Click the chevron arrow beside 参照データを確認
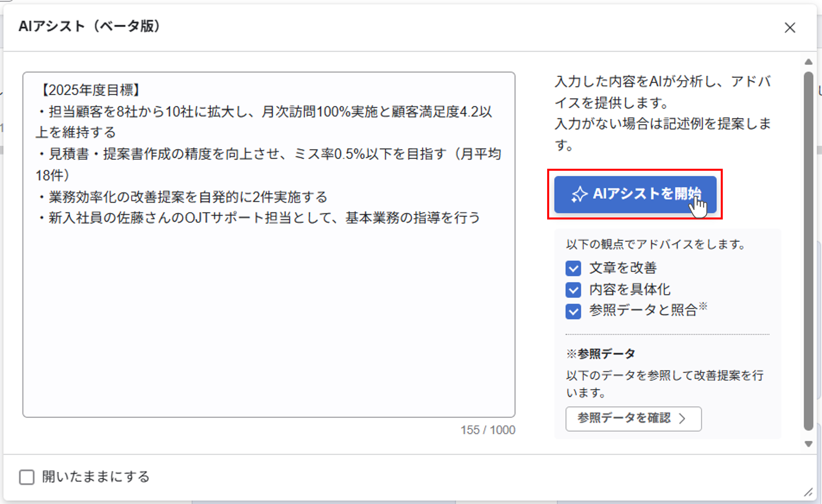This screenshot has height=504, width=822. pos(682,418)
